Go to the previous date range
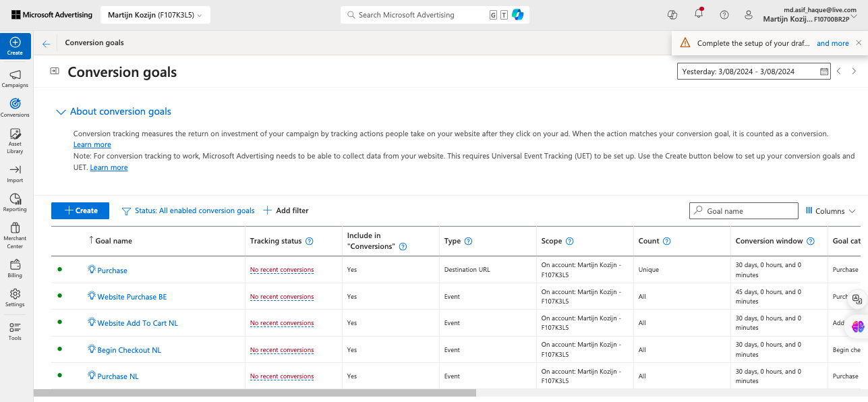This screenshot has width=868, height=402. 839,71
